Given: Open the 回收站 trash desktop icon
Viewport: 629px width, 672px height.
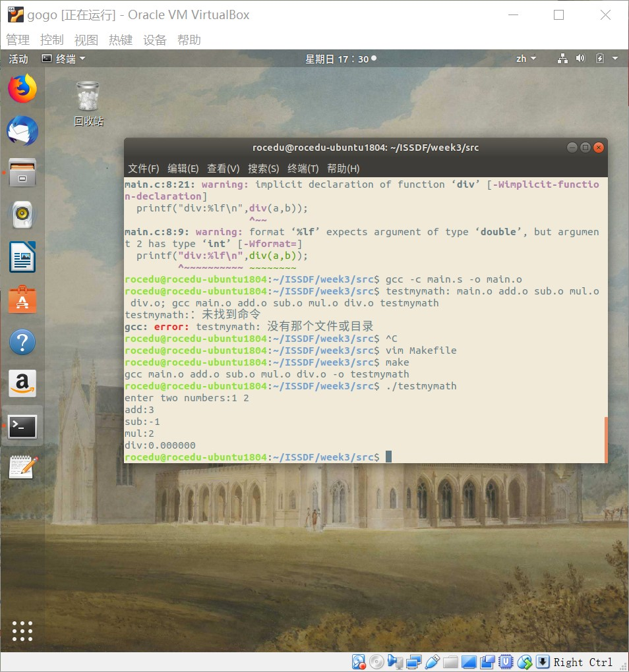Looking at the screenshot, I should pyautogui.click(x=88, y=103).
